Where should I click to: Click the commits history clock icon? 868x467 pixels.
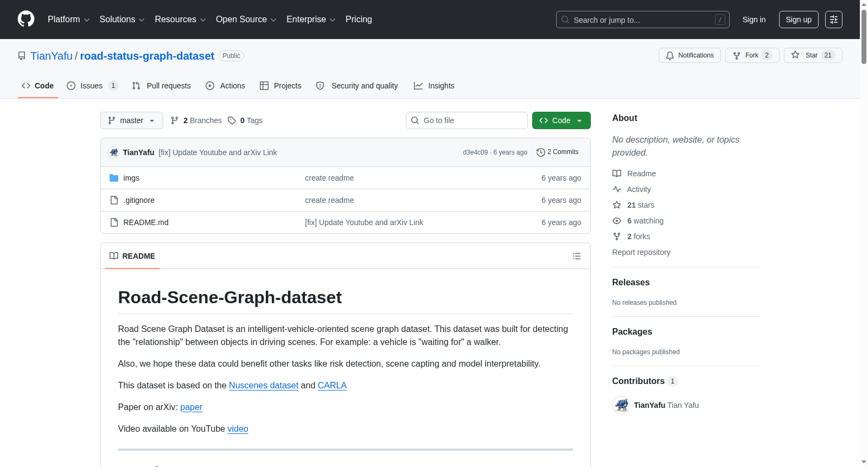(x=540, y=152)
